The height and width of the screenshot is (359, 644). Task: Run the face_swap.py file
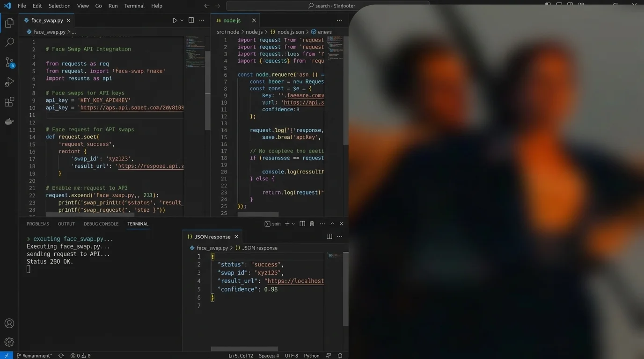pyautogui.click(x=175, y=20)
